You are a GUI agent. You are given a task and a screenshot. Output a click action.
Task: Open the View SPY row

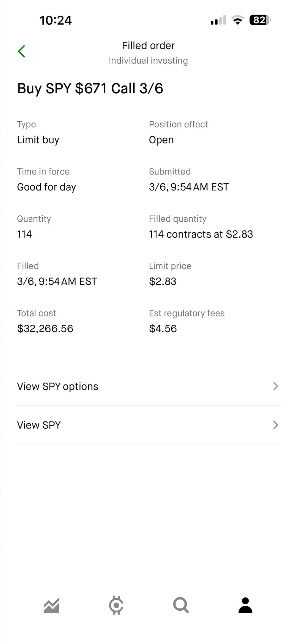click(39, 425)
